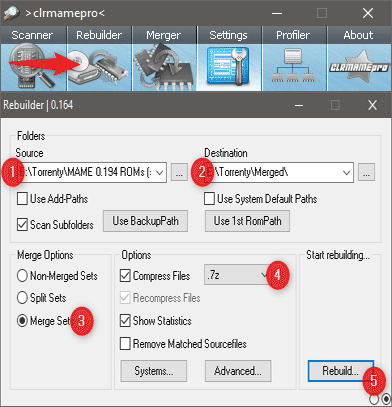
Task: Toggle Scan Subfolders checkbox
Action: [22, 225]
